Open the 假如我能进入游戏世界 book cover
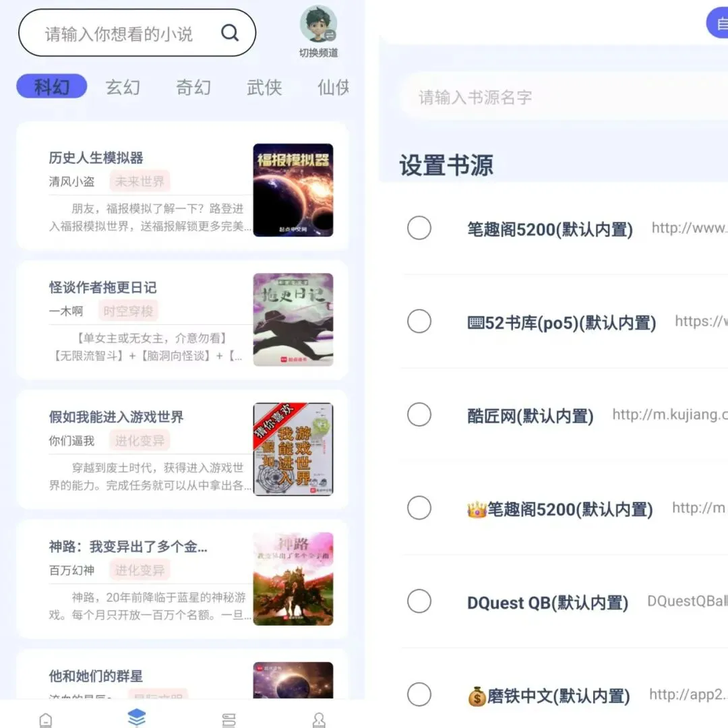This screenshot has width=728, height=728. [293, 449]
